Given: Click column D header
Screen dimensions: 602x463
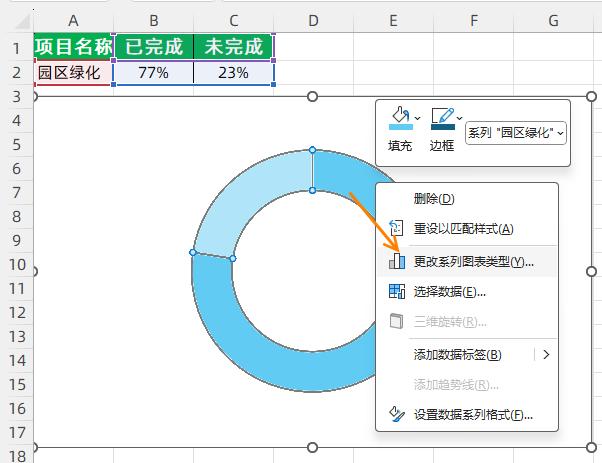Looking at the screenshot, I should [313, 20].
